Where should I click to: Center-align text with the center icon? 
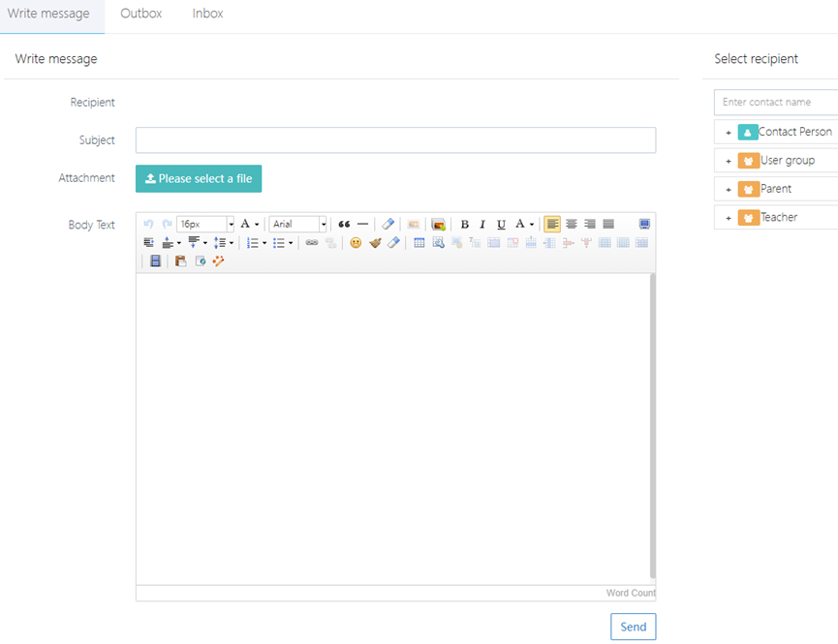[572, 224]
